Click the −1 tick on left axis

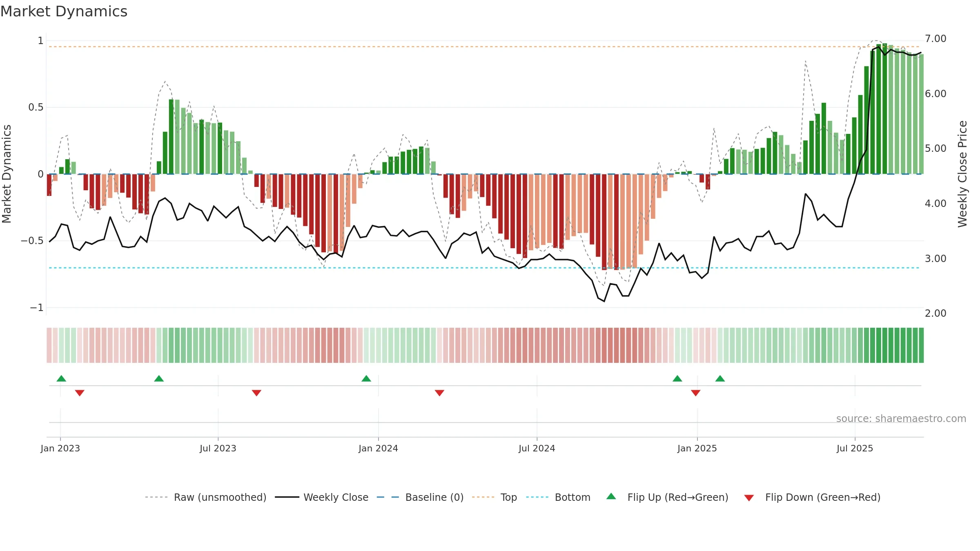[37, 307]
